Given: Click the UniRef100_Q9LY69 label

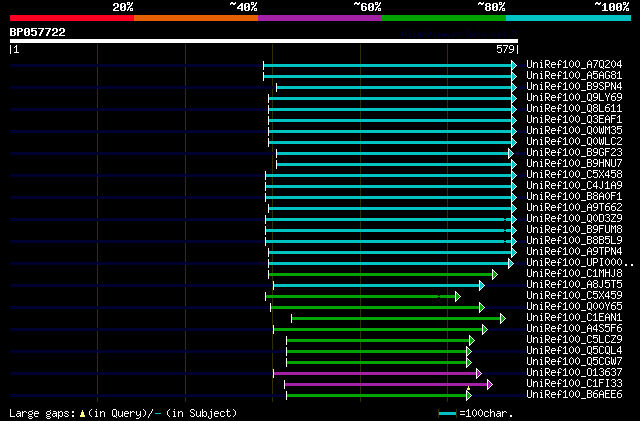Looking at the screenshot, I should click(574, 98).
